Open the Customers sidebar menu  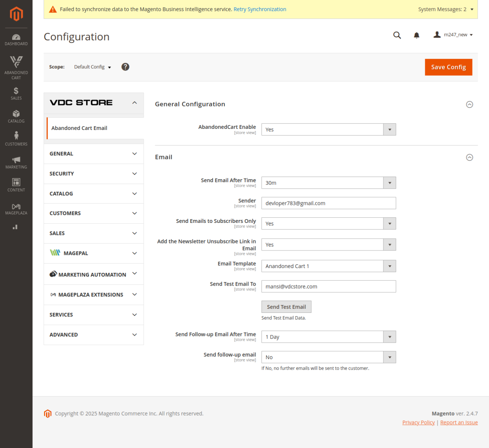point(16,139)
